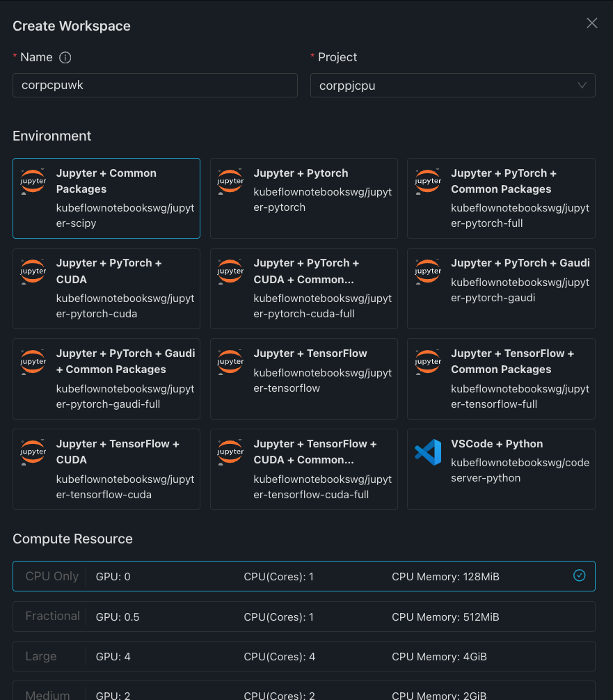Click the Jupyter icon on Jupyter + TensorFlow card
613x700 pixels.
(230, 362)
